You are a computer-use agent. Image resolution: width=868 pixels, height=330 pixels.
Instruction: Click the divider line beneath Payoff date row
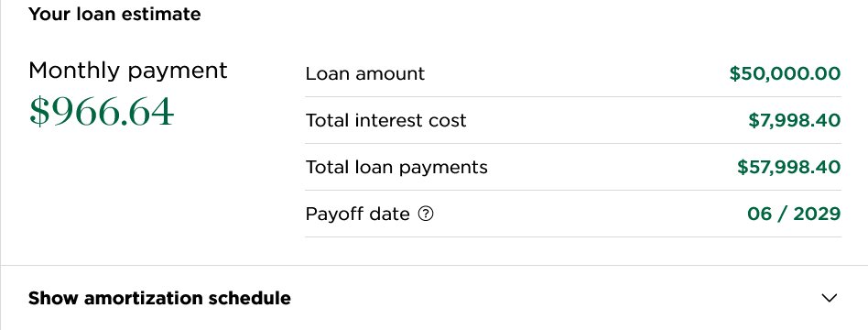point(573,236)
